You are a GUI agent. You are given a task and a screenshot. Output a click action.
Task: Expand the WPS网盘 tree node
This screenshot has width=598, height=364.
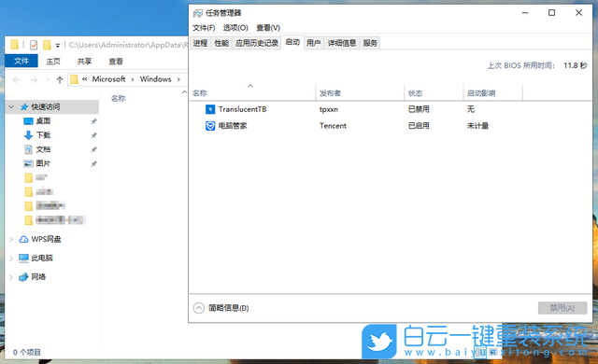tap(11, 239)
